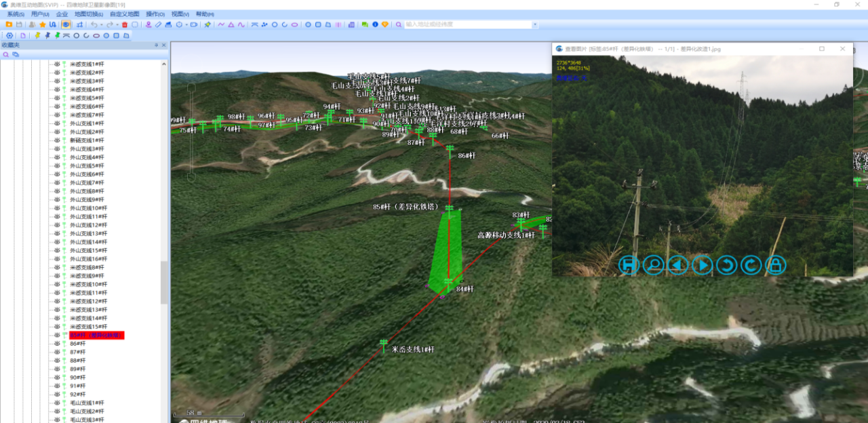Open the 操作 menu

coord(155,14)
